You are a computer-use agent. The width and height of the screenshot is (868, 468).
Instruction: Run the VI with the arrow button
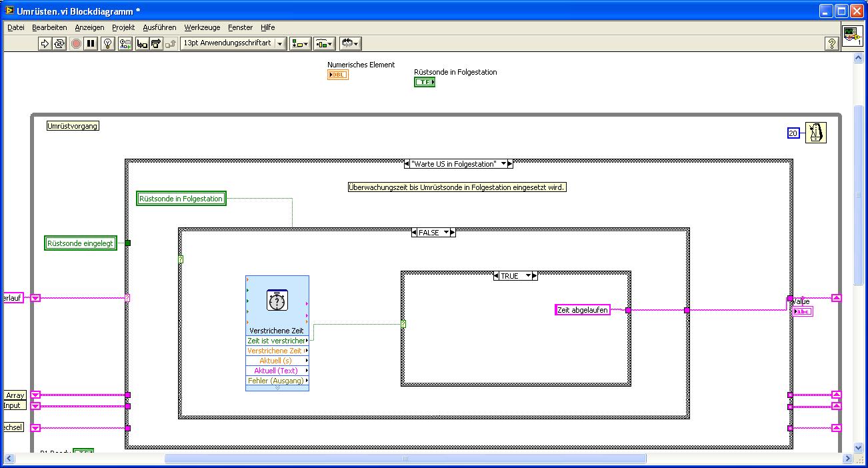pos(45,43)
